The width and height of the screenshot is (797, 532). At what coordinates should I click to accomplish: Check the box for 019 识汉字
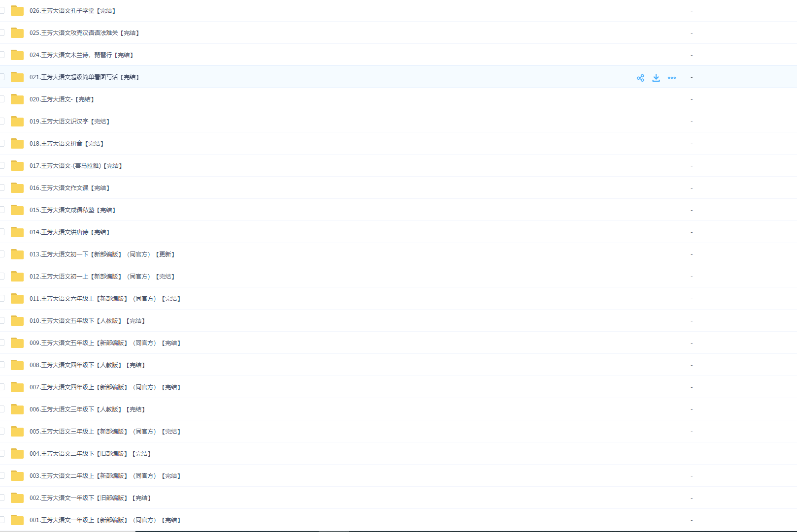point(1,121)
